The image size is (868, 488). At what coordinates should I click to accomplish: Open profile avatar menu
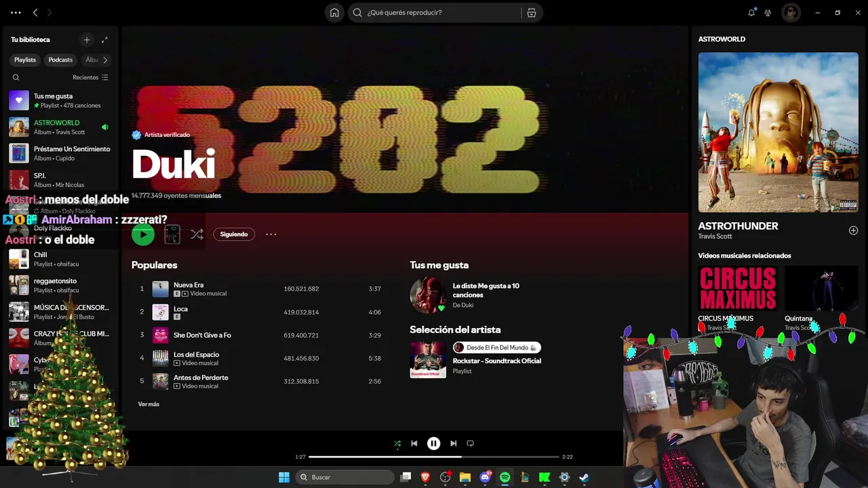pyautogui.click(x=791, y=12)
